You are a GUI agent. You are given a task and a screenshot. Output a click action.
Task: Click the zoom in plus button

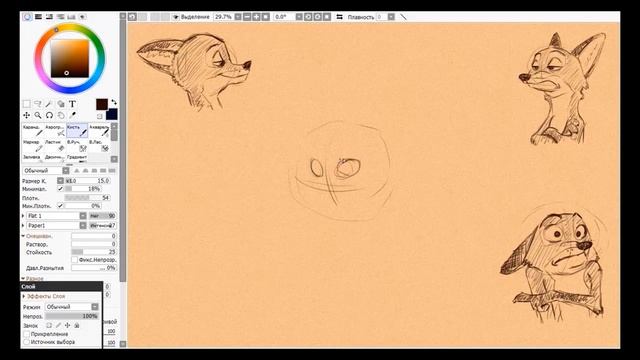click(x=256, y=17)
